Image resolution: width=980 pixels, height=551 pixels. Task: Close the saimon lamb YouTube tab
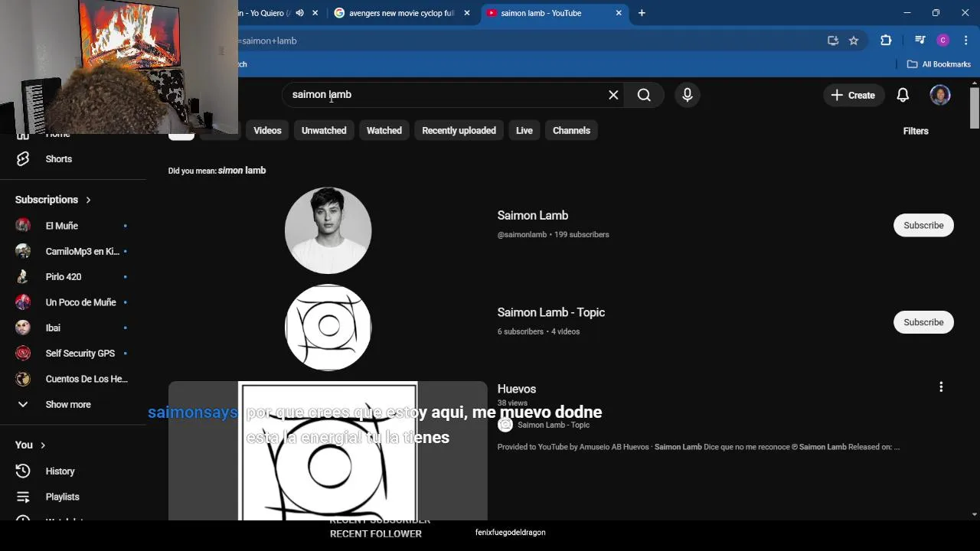pyautogui.click(x=619, y=13)
